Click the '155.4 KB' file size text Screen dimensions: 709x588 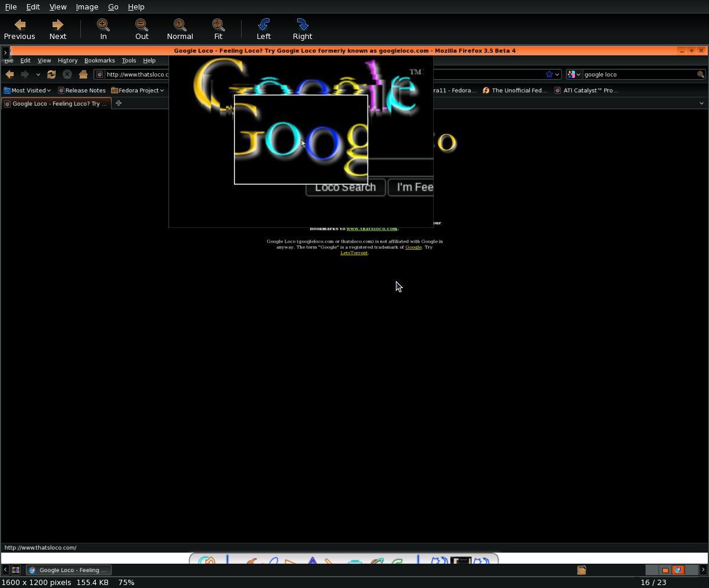tap(92, 582)
